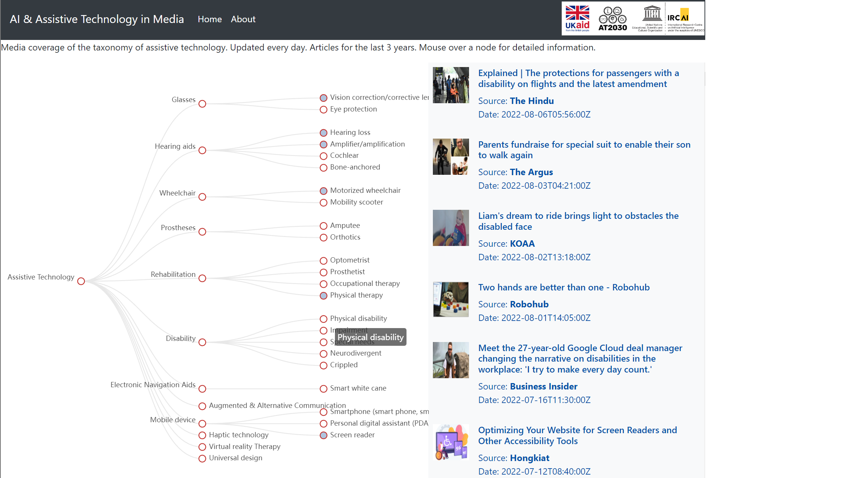Toggle the Eye protection node circle
The image size is (868, 478).
pos(323,110)
